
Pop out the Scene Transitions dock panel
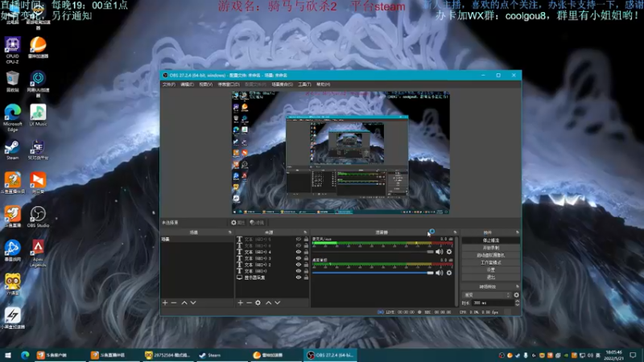coord(517,286)
